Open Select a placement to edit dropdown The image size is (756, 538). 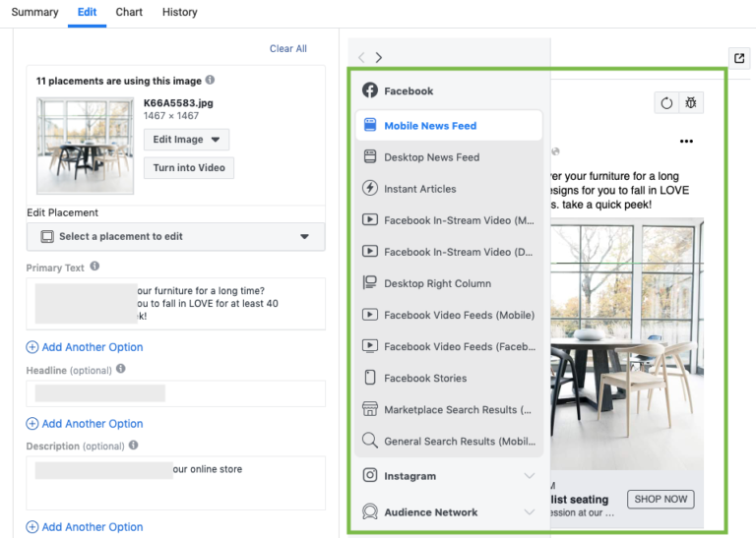(x=175, y=236)
